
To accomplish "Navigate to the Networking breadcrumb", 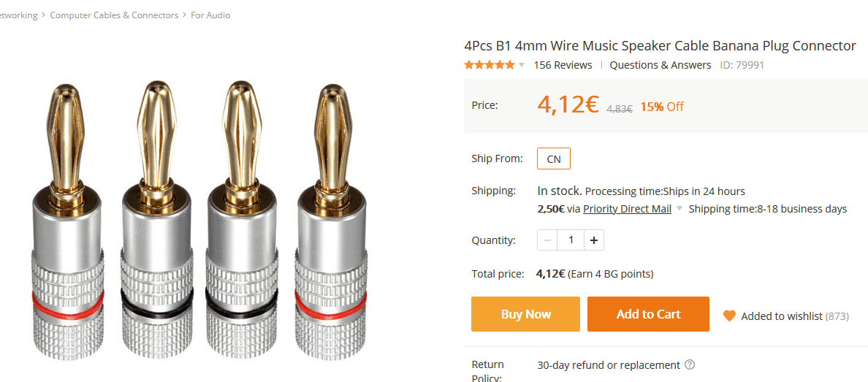I will pyautogui.click(x=18, y=15).
